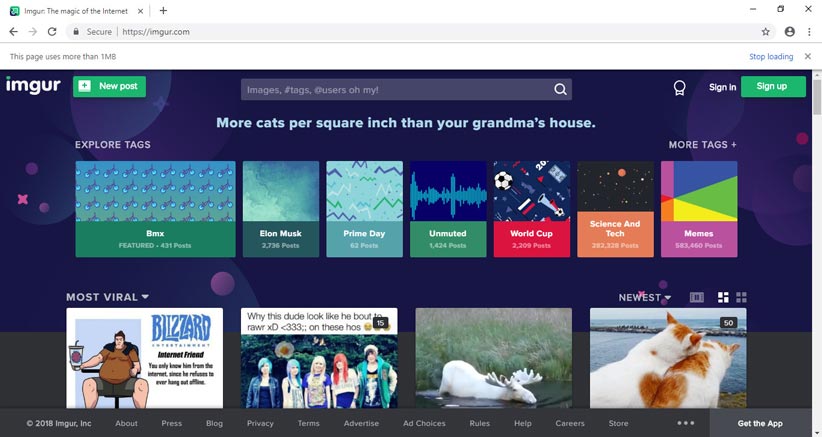Open the World Cup tag card
Viewport: 822px width, 437px height.
click(x=532, y=209)
